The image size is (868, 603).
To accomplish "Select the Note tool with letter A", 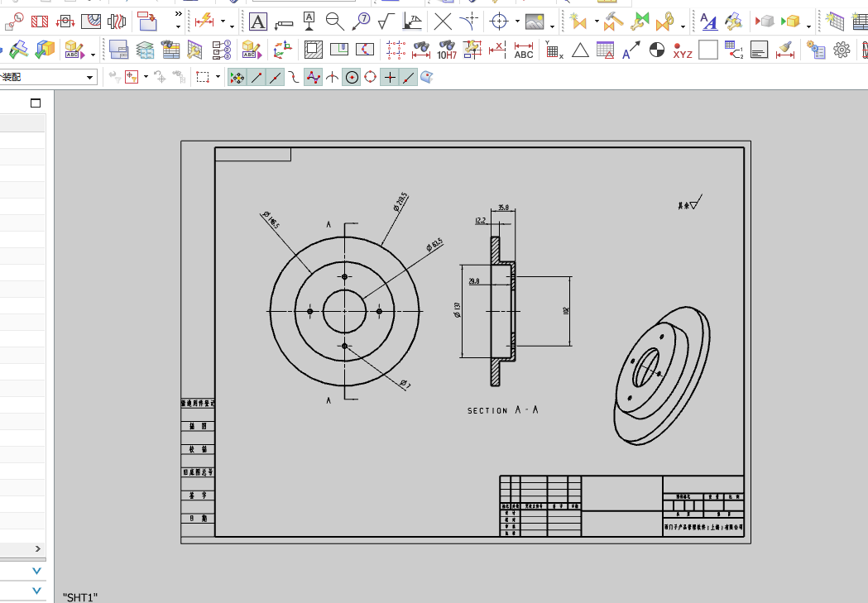I will pos(257,22).
